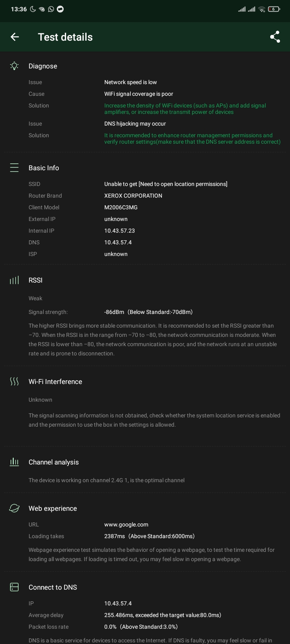Tap the Channel analysis chart icon
This screenshot has height=644, width=290.
pos(14,462)
